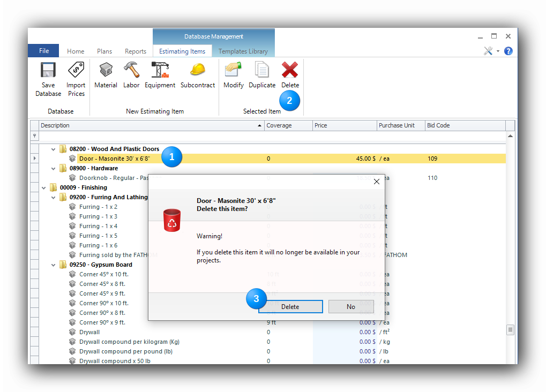Click the Save Database icon
Image resolution: width=546 pixels, height=392 pixels.
tap(48, 78)
